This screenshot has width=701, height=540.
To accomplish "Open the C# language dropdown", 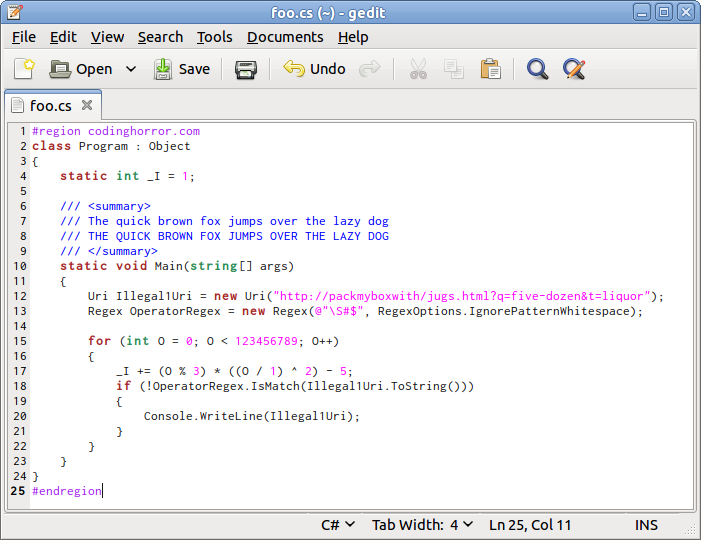I will [x=338, y=525].
